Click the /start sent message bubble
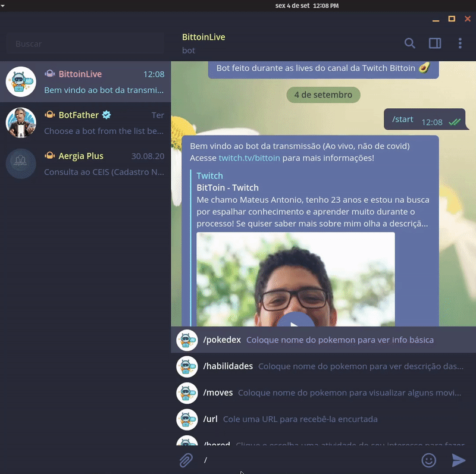 pyautogui.click(x=425, y=120)
